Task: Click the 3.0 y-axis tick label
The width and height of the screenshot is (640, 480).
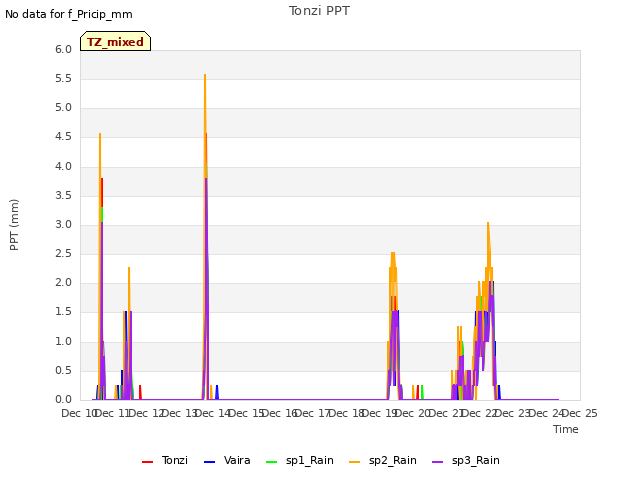Action: tap(63, 224)
